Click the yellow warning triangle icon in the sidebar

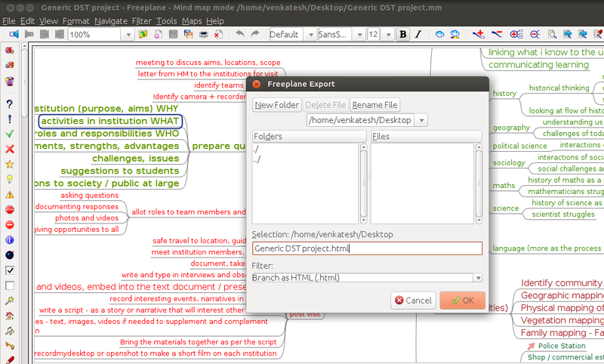10,195
